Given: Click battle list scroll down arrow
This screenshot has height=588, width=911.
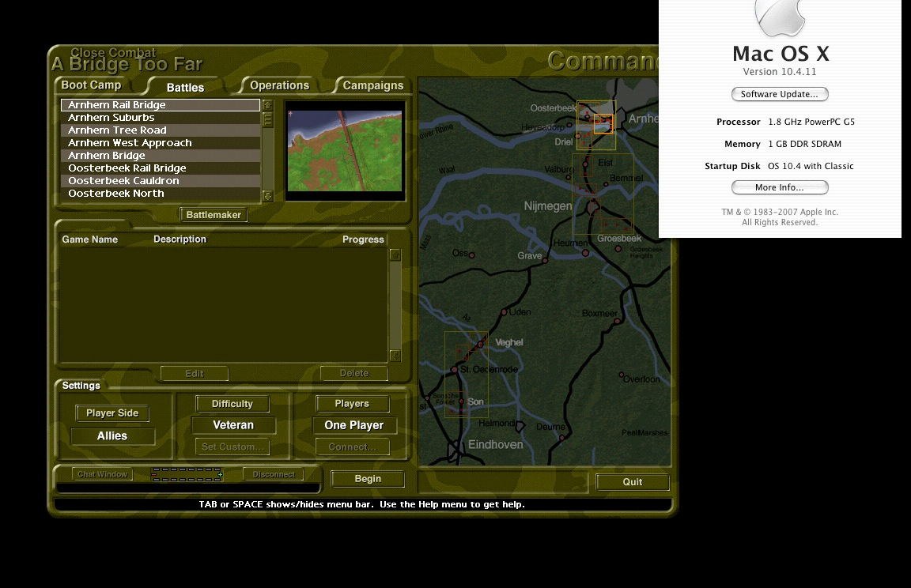Looking at the screenshot, I should [x=268, y=196].
